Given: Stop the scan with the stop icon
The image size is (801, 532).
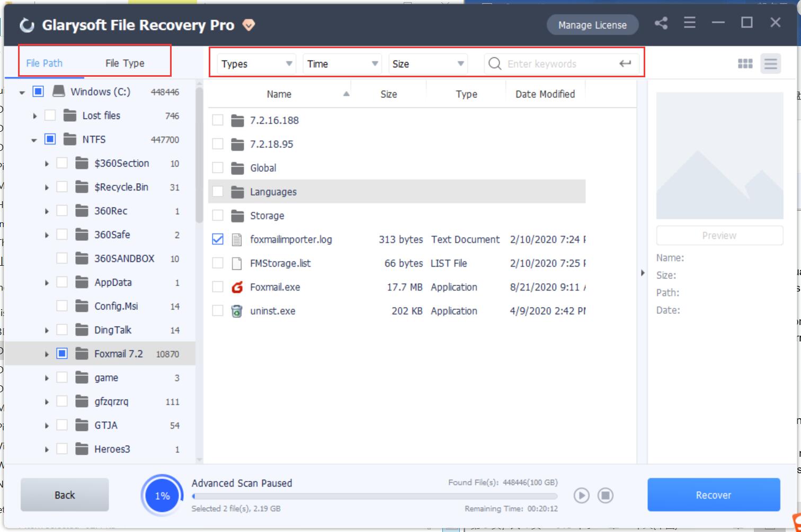Looking at the screenshot, I should click(x=604, y=495).
